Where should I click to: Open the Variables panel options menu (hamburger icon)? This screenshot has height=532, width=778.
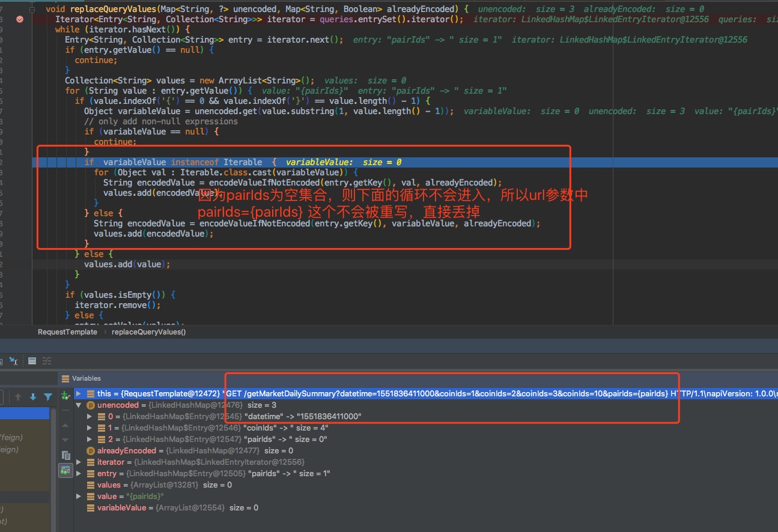coord(64,378)
